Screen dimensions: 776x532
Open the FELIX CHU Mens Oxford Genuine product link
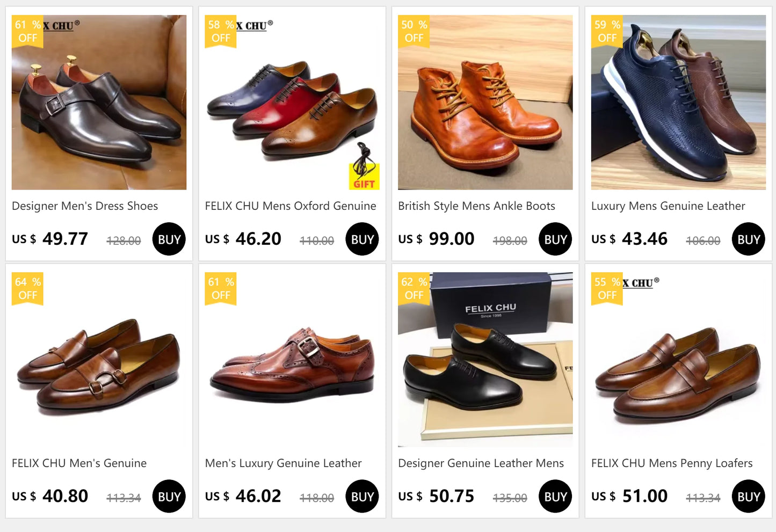click(291, 206)
